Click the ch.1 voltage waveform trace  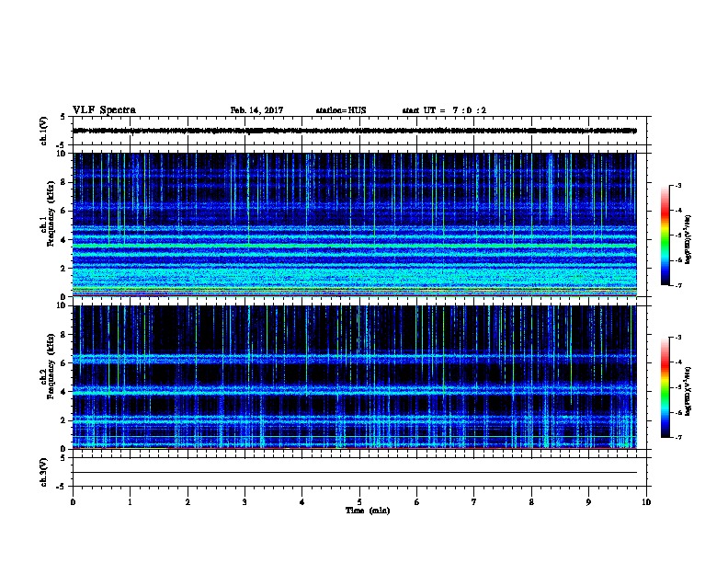[355, 131]
